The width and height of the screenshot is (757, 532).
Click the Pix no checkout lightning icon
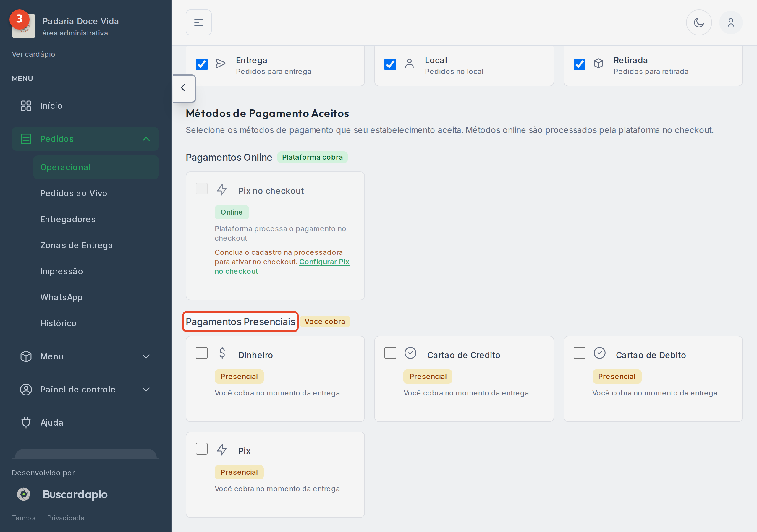tap(222, 189)
